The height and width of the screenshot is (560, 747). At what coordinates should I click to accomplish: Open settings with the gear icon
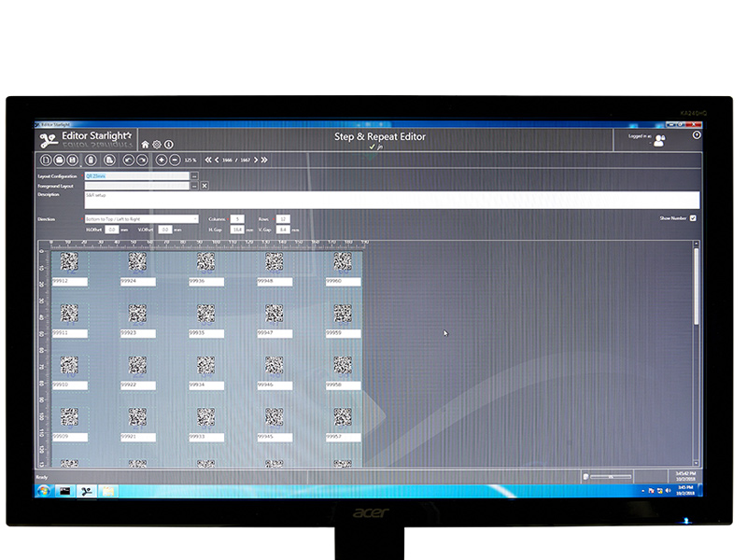point(157,145)
